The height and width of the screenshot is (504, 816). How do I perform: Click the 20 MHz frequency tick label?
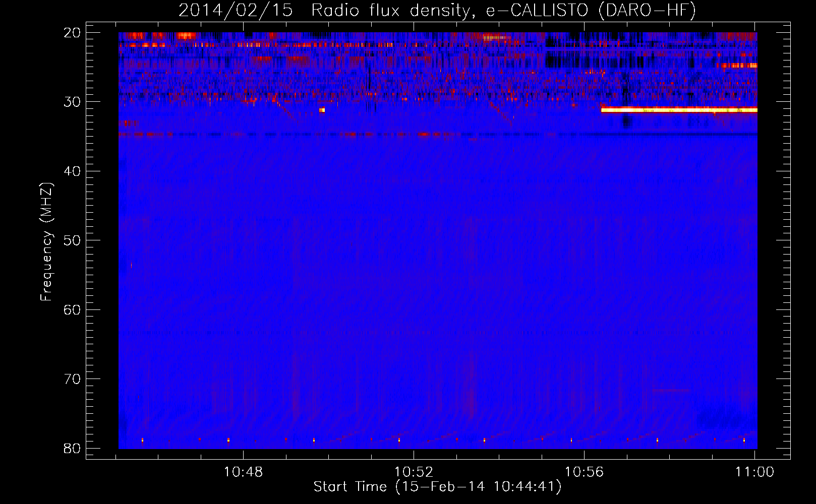tap(72, 33)
